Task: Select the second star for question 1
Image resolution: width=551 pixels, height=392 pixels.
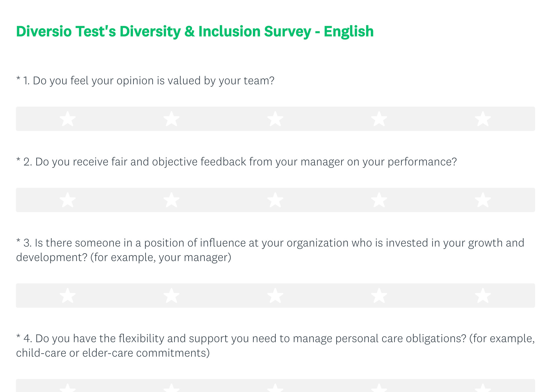Action: (171, 119)
